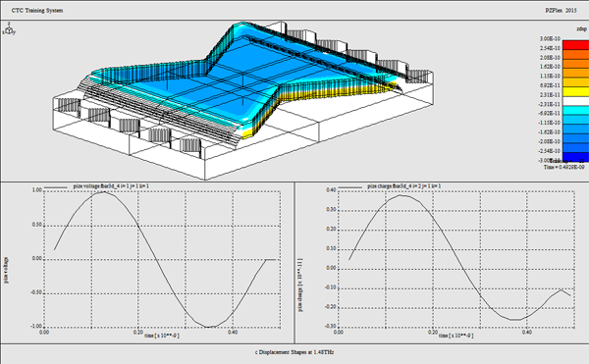Click the time axis label under voltage plot
This screenshot has height=364, width=589.
(x=162, y=336)
